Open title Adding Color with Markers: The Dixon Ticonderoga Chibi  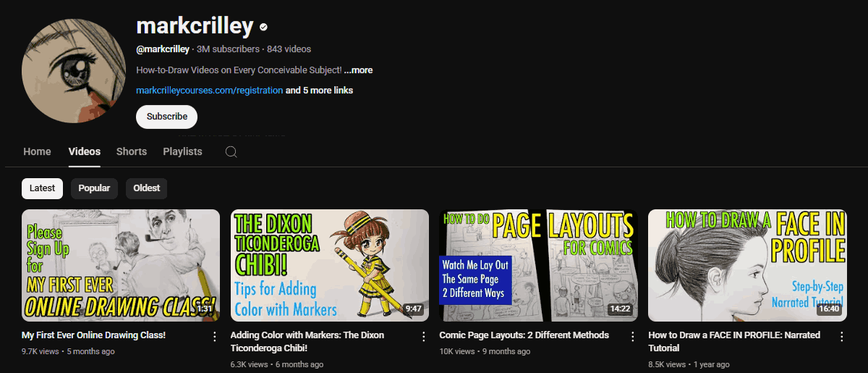pos(307,342)
